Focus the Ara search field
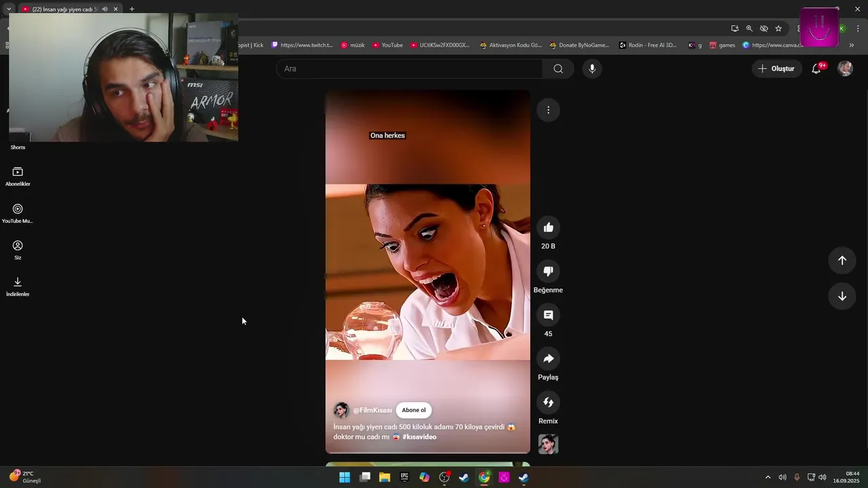This screenshot has height=488, width=868. (409, 68)
